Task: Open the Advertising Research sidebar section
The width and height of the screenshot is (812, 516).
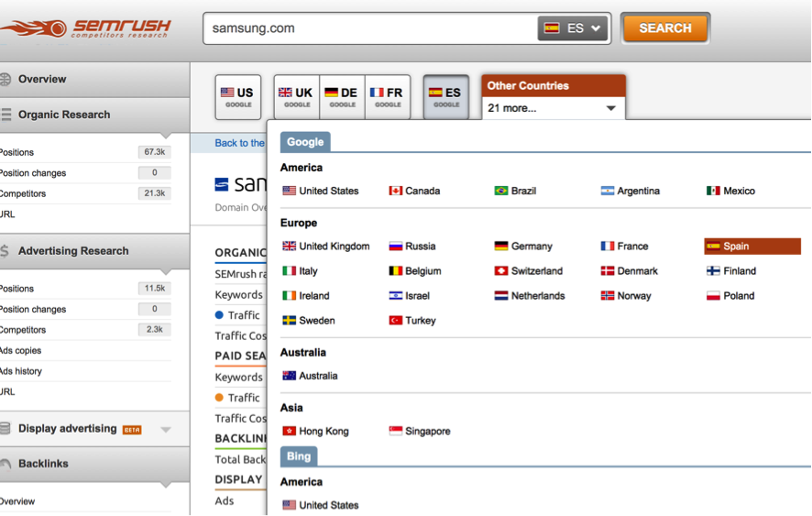Action: click(x=94, y=251)
